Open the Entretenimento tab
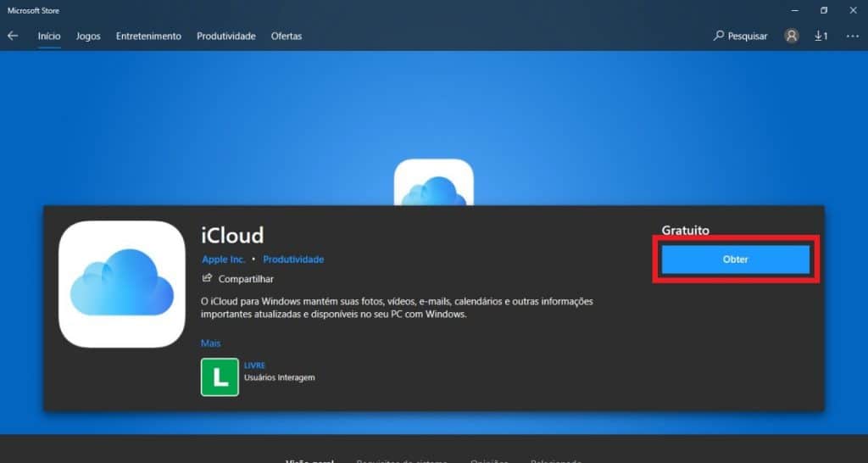 click(148, 36)
